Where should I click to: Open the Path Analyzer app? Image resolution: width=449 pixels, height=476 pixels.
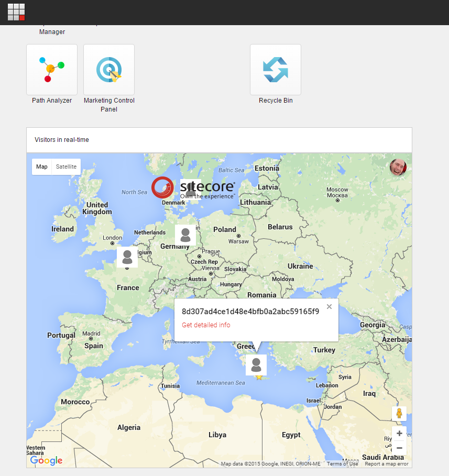52,70
